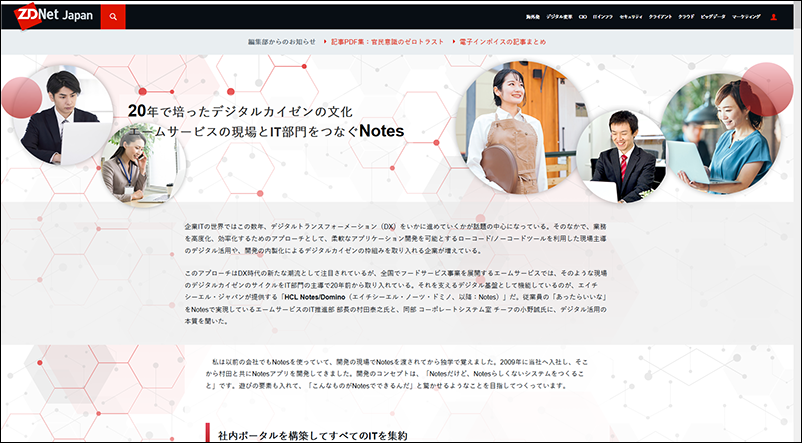Open the ITインフラ menu item
802x443 pixels.
(x=603, y=17)
